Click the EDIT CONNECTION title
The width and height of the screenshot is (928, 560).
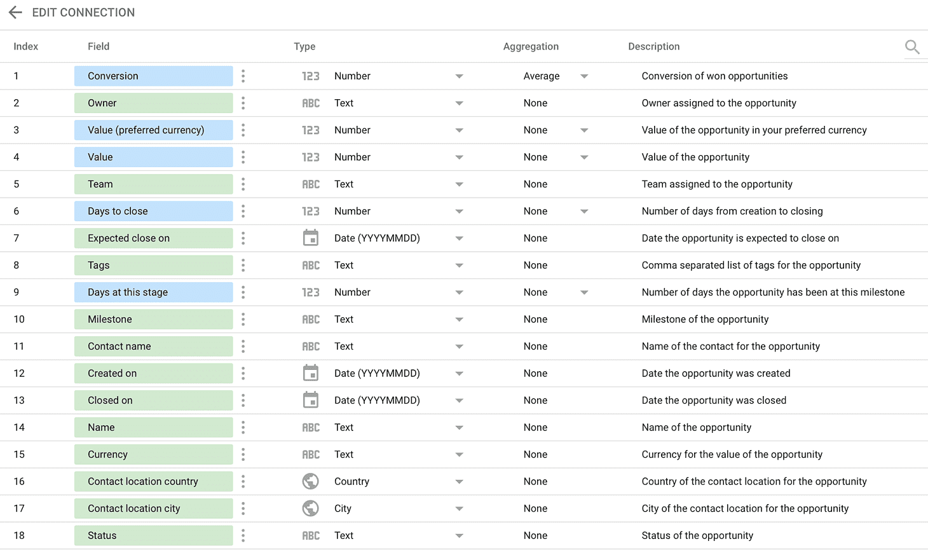(x=83, y=13)
